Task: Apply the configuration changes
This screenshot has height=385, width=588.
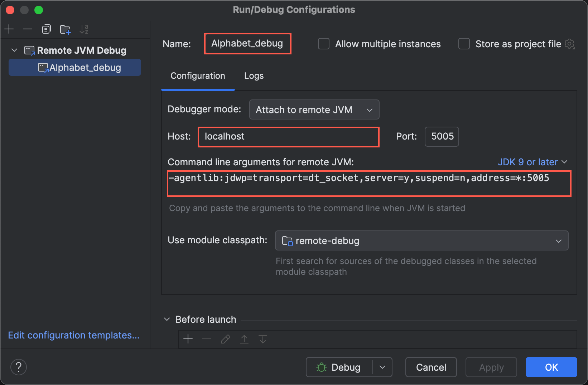Action: (491, 367)
